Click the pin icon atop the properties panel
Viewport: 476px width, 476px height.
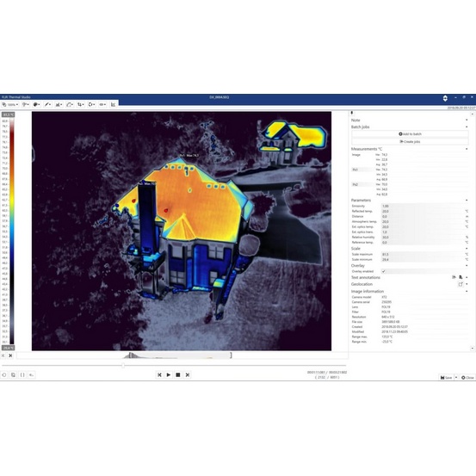(352, 113)
